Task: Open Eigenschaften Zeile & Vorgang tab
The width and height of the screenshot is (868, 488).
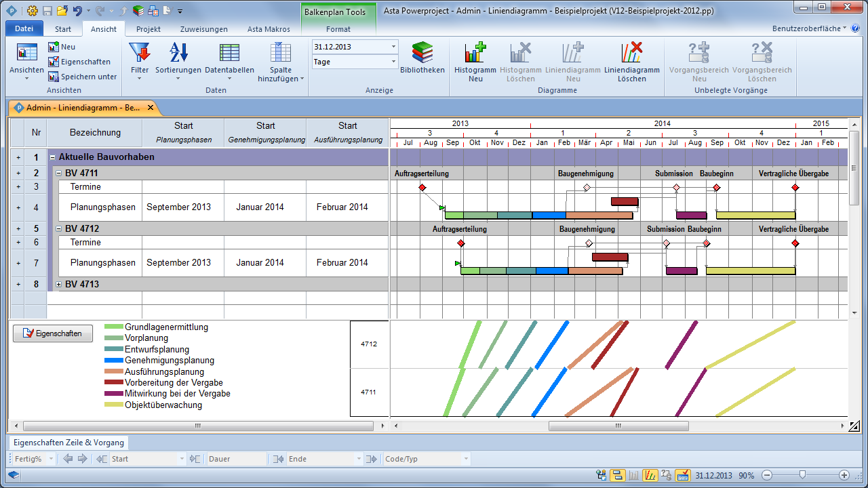Action: pyautogui.click(x=68, y=443)
